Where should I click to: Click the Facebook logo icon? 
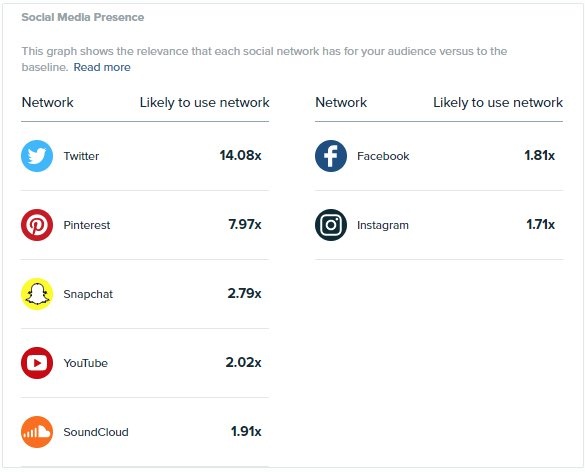[331, 156]
